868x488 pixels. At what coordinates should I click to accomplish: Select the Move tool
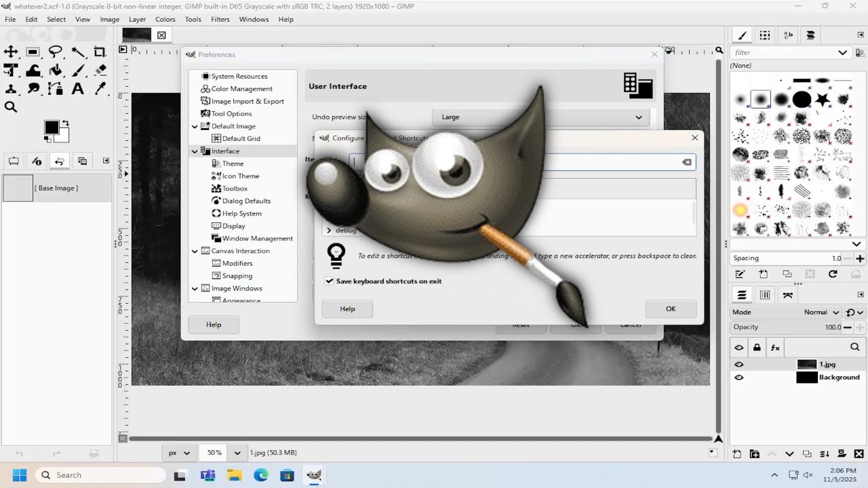(11, 52)
